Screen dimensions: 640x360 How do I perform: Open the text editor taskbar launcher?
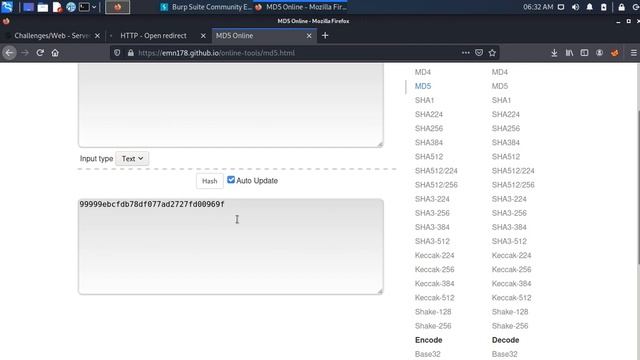pos(57,7)
